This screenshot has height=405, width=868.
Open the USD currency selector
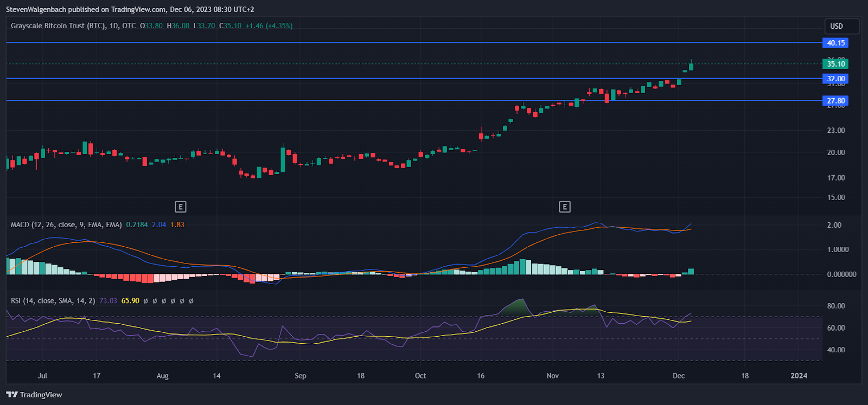coord(841,26)
